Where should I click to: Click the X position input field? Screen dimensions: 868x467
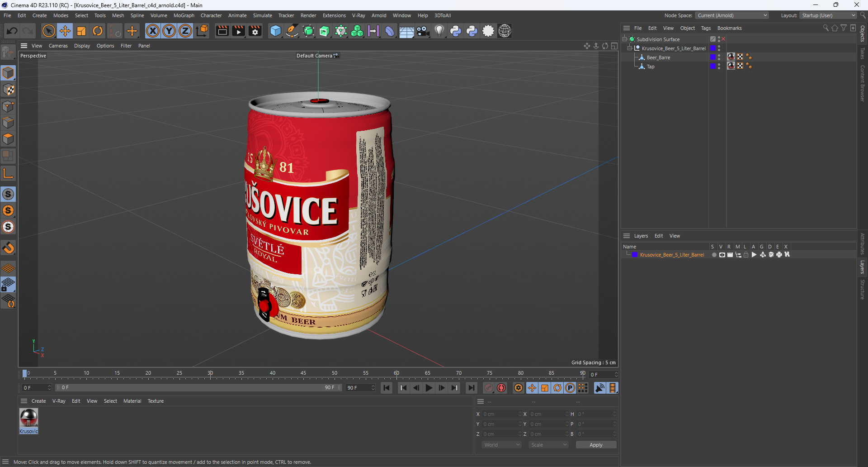click(x=501, y=414)
